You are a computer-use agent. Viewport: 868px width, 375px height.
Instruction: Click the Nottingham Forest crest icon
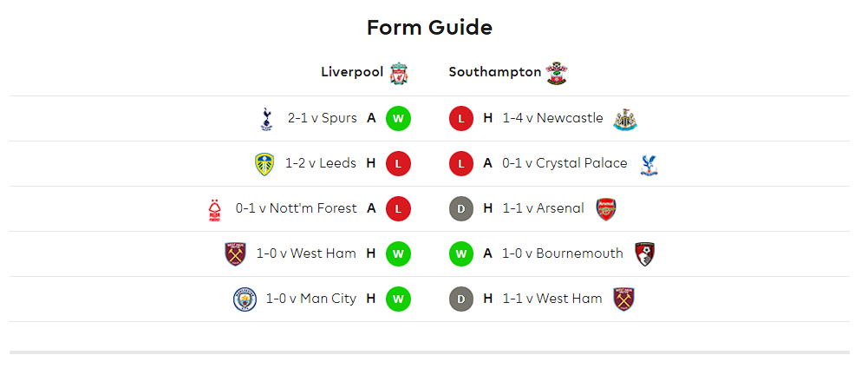pyautogui.click(x=215, y=209)
